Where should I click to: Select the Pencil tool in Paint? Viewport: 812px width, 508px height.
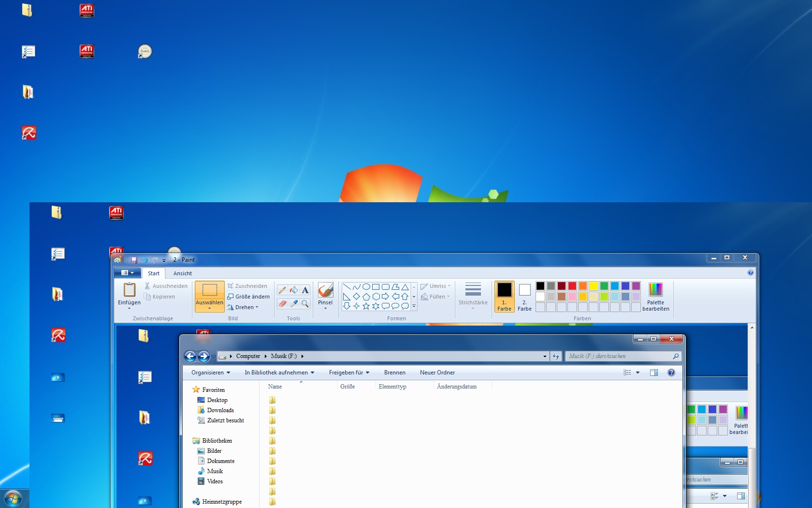(x=282, y=290)
